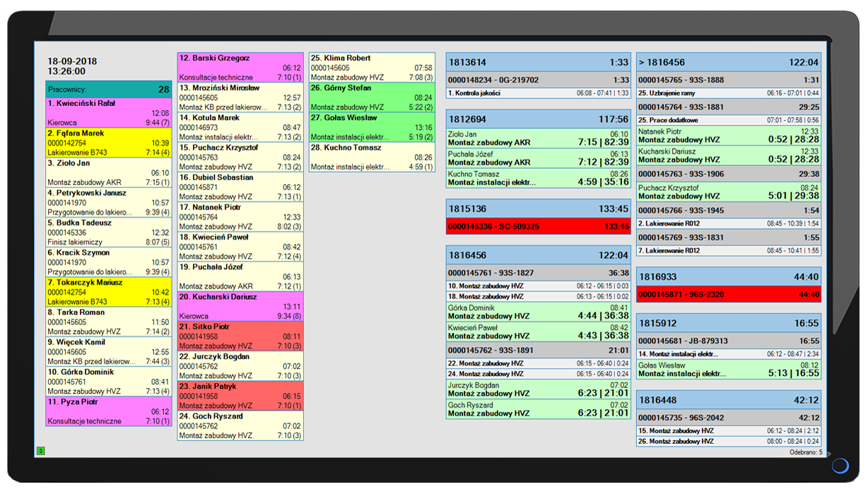868x494 pixels.
Task: Click red row 0000145871 - 96S-2320
Action: [729, 295]
